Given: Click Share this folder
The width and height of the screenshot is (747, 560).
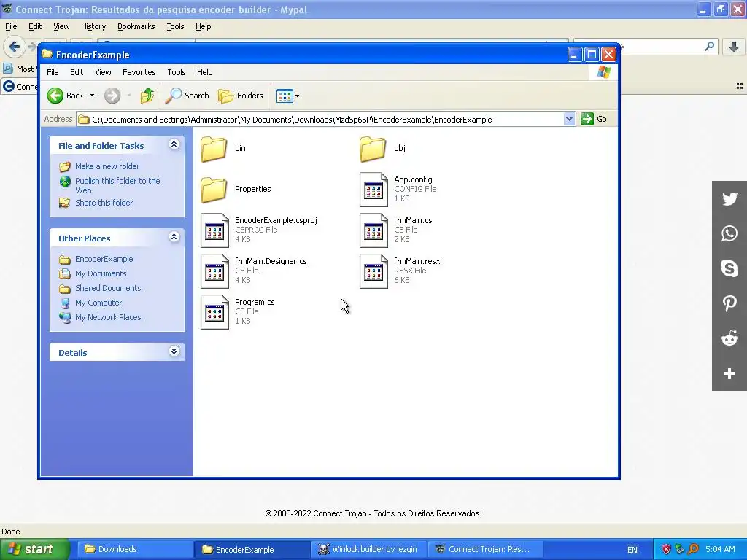Looking at the screenshot, I should click(104, 203).
